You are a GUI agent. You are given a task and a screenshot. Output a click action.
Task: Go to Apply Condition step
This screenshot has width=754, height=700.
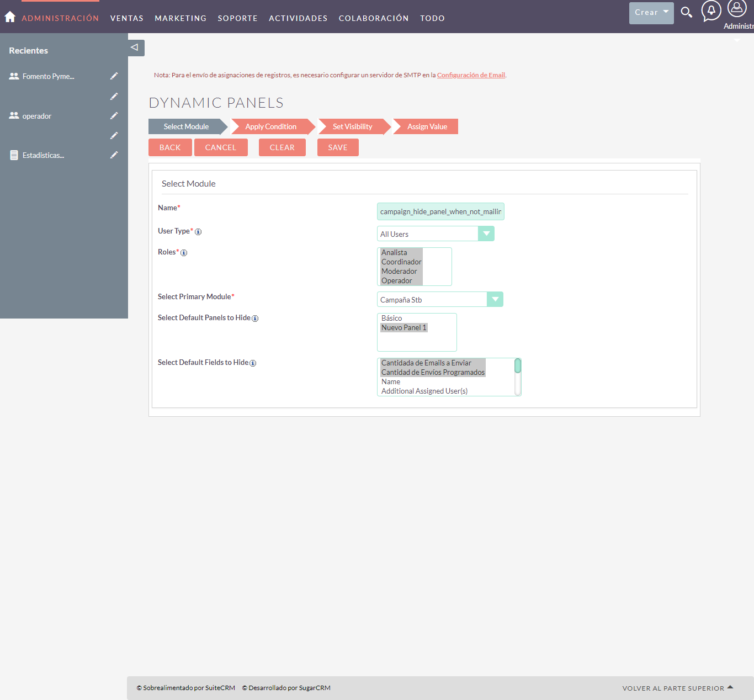(x=271, y=126)
